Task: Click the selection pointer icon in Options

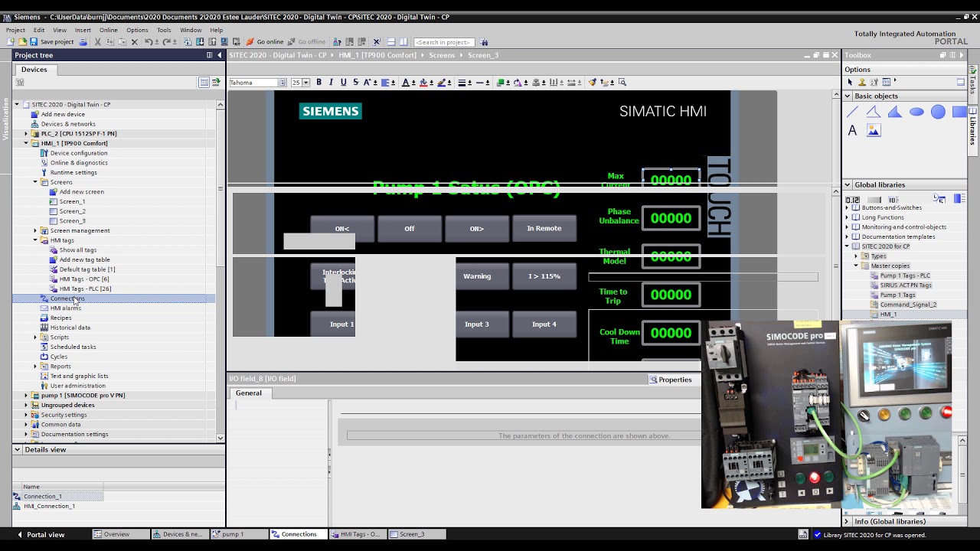Action: [x=849, y=82]
